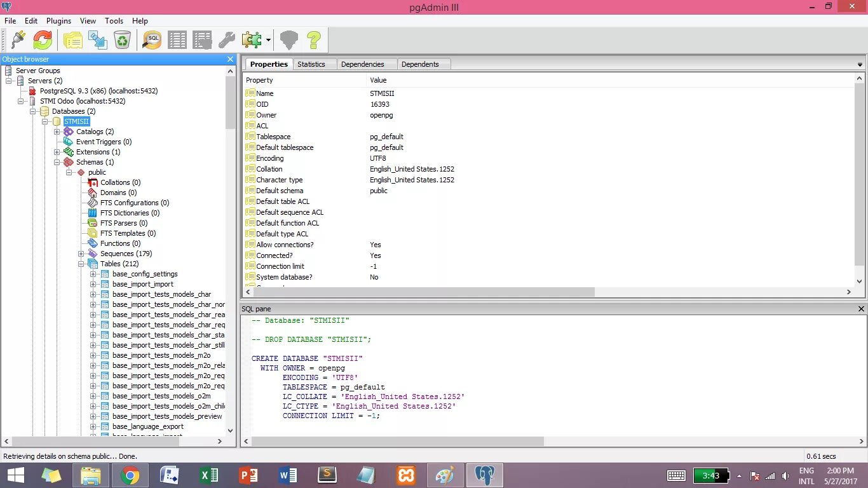Select Functions (0) tree item

120,243
